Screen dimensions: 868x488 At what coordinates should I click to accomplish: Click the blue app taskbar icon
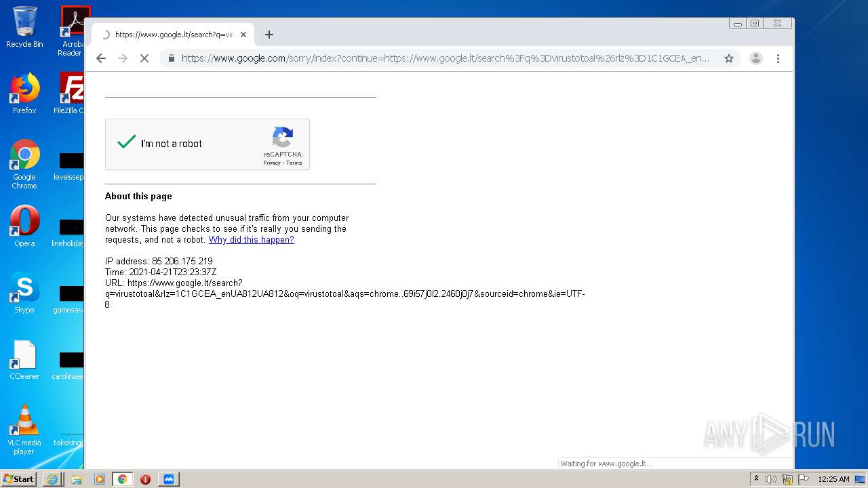(x=169, y=479)
